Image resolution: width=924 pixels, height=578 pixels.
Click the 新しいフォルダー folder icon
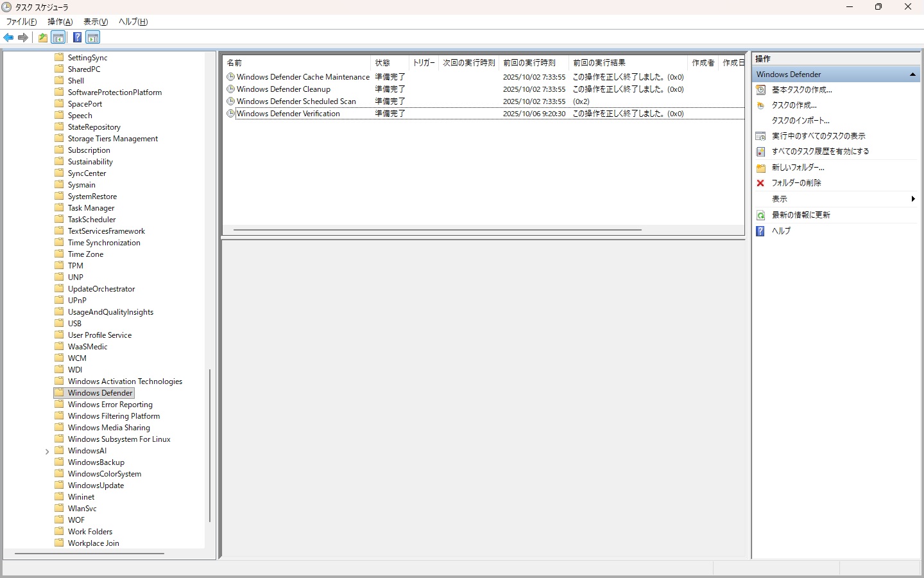760,168
